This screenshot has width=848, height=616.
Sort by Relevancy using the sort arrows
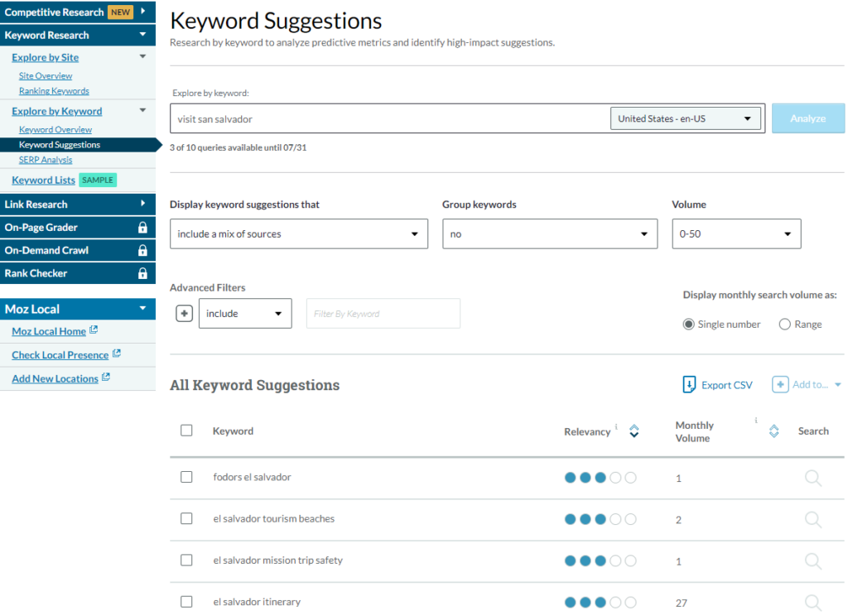pyautogui.click(x=634, y=431)
